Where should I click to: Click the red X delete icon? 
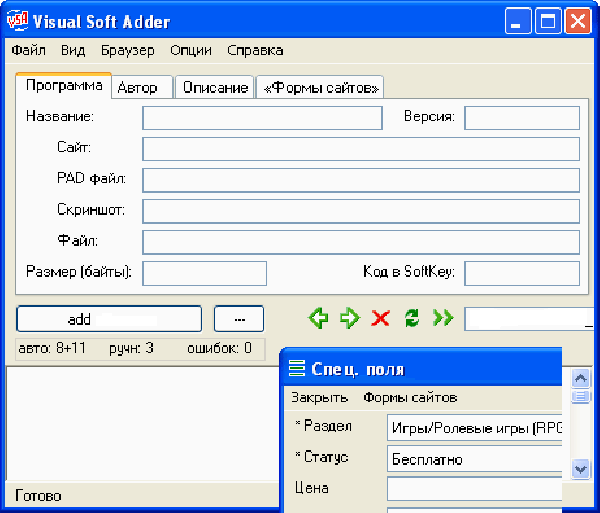click(380, 318)
